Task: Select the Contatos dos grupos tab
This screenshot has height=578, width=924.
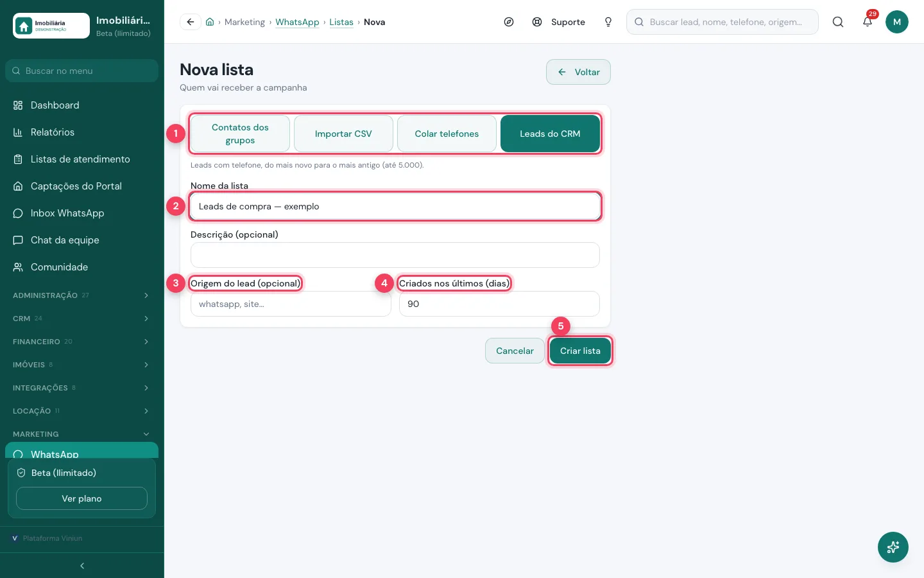Action: [240, 134]
